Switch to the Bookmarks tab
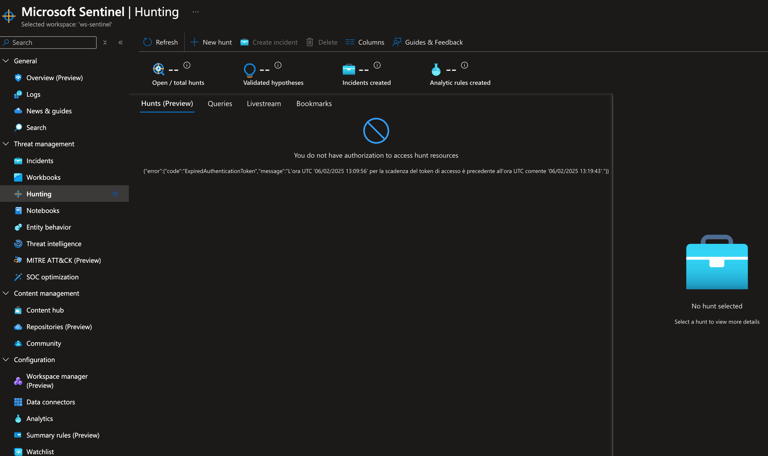This screenshot has width=768, height=456. [x=314, y=104]
